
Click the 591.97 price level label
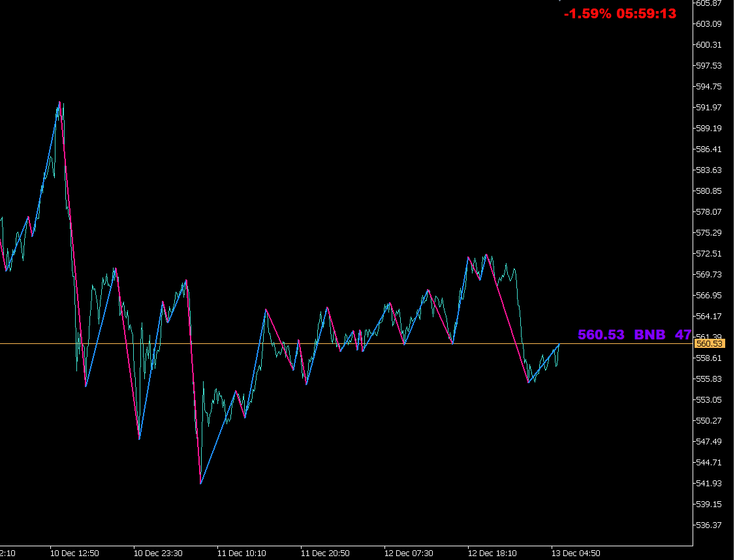click(710, 106)
